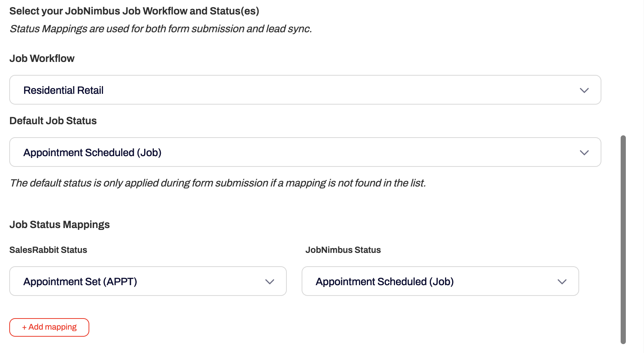Click the Residential Retail selected value text
The image size is (644, 353).
point(63,90)
